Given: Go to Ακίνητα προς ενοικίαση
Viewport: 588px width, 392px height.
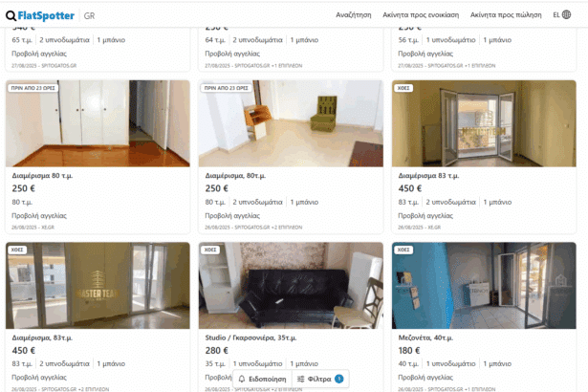Looking at the screenshot, I should tap(421, 15).
